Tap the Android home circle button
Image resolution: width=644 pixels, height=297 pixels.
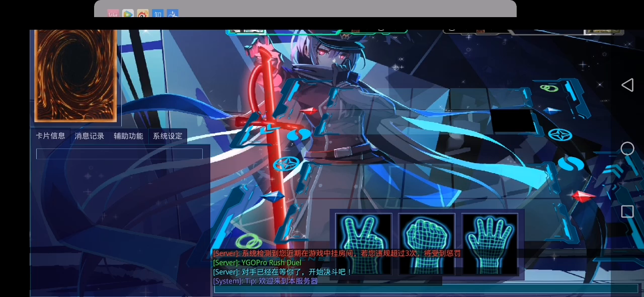pyautogui.click(x=627, y=148)
